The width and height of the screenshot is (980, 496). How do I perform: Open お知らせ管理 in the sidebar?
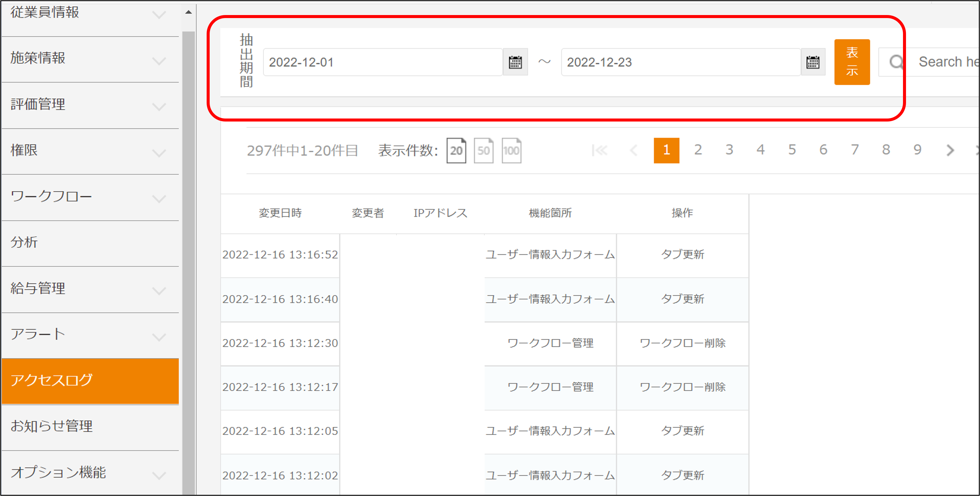tap(90, 428)
